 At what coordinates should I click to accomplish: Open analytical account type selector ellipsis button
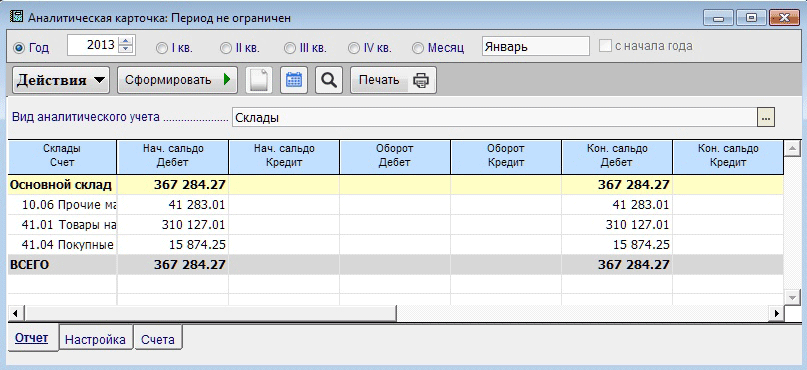point(766,117)
